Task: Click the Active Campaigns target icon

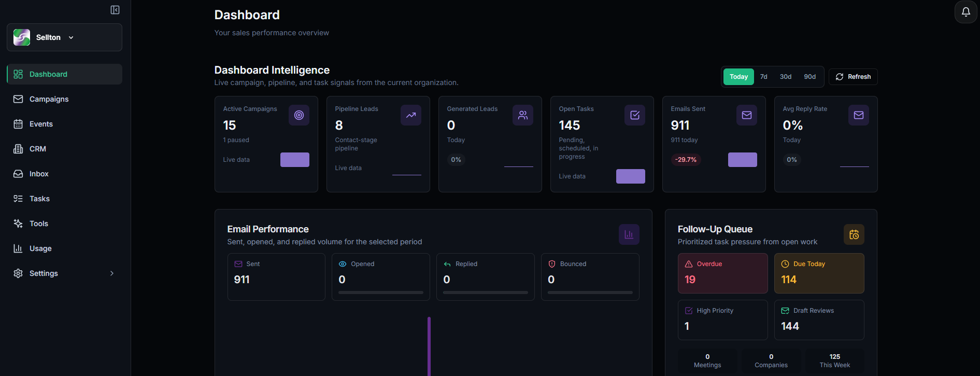Action: coord(299,115)
